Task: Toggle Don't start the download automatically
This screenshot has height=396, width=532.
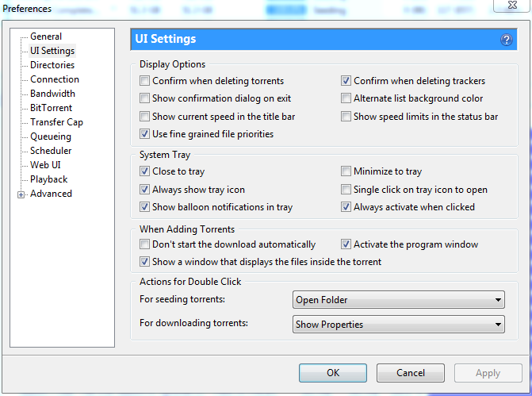Action: pos(144,244)
